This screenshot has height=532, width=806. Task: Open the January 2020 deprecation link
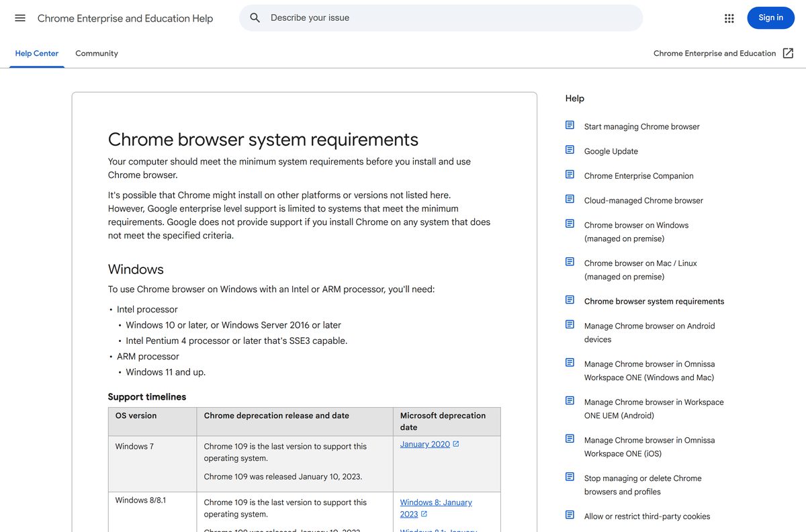[425, 444]
